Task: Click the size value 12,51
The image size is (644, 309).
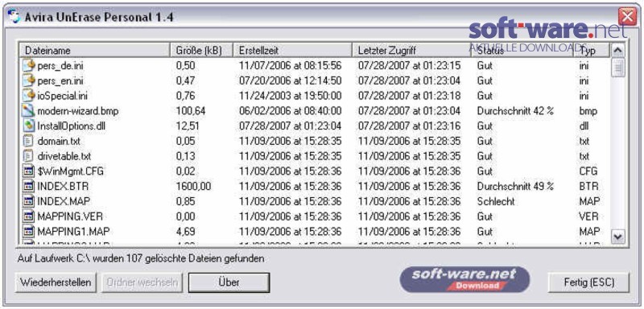Action: pos(188,126)
